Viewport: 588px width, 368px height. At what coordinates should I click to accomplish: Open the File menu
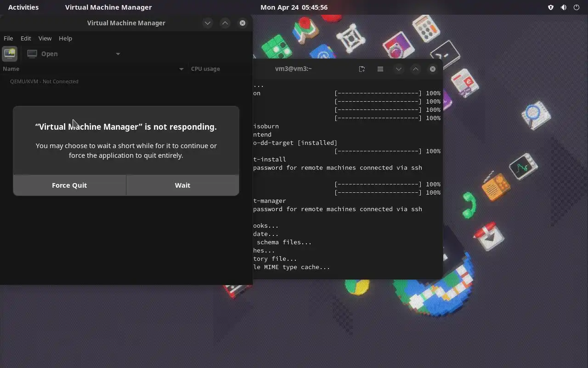8,38
